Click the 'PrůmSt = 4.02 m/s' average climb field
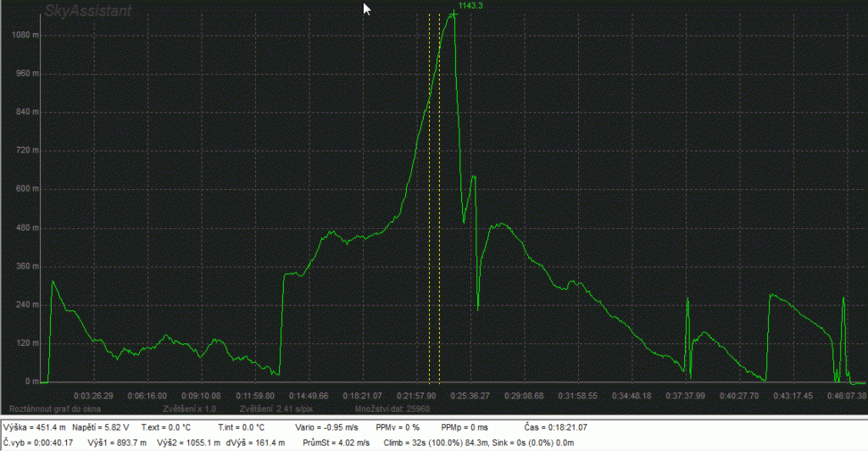 point(336,443)
